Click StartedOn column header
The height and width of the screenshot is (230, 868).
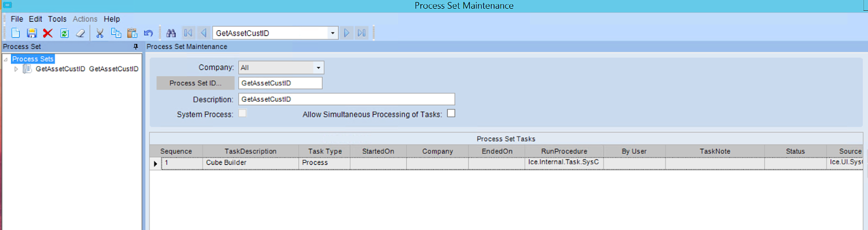(378, 151)
